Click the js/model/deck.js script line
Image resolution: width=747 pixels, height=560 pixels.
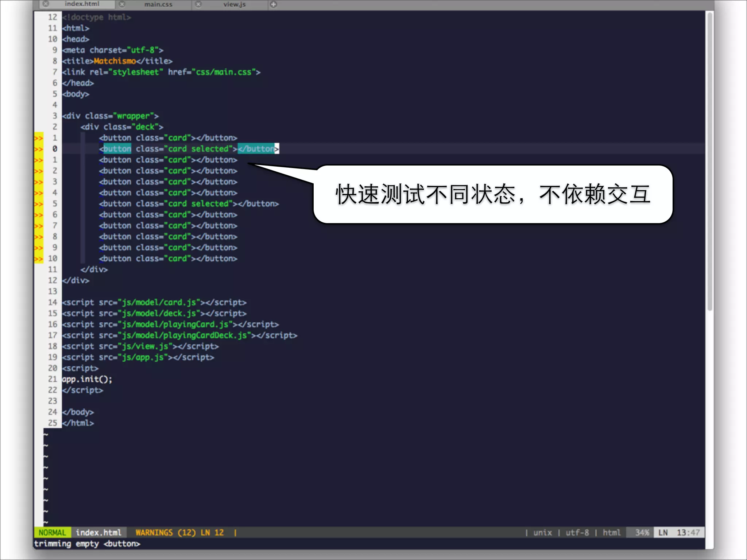coord(154,314)
